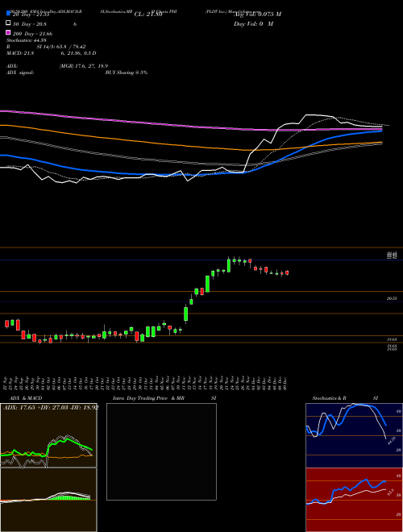Select the '200 Day - 21.66' legend text
This screenshot has width=403, height=532.
(32, 34)
